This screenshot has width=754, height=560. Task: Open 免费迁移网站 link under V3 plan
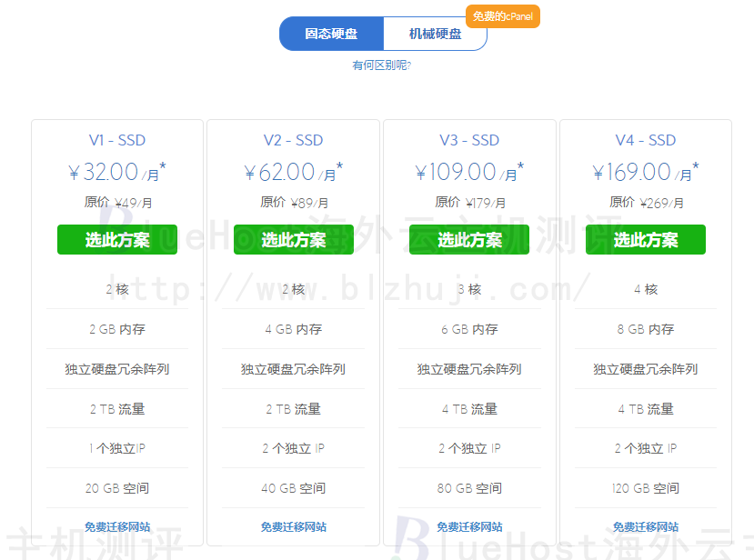(469, 527)
